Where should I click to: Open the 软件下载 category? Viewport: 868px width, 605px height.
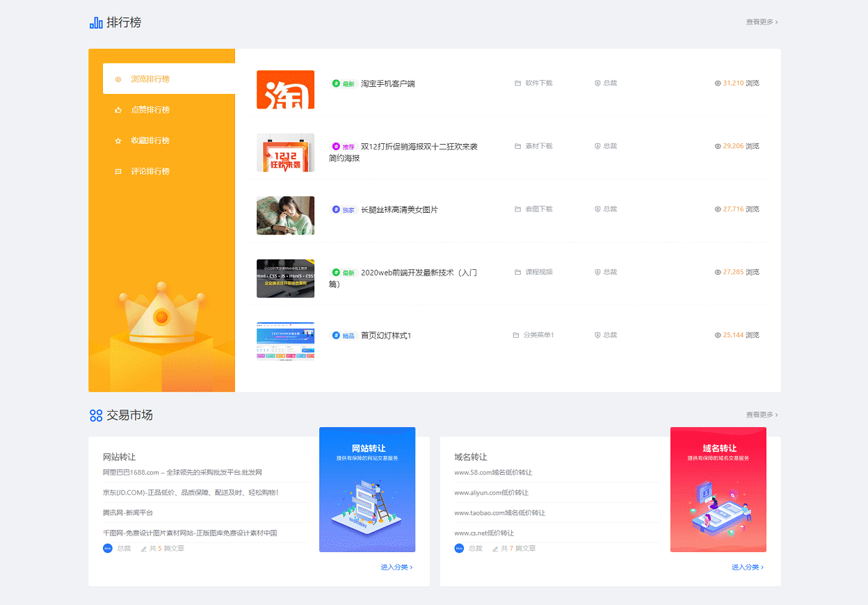click(x=539, y=83)
